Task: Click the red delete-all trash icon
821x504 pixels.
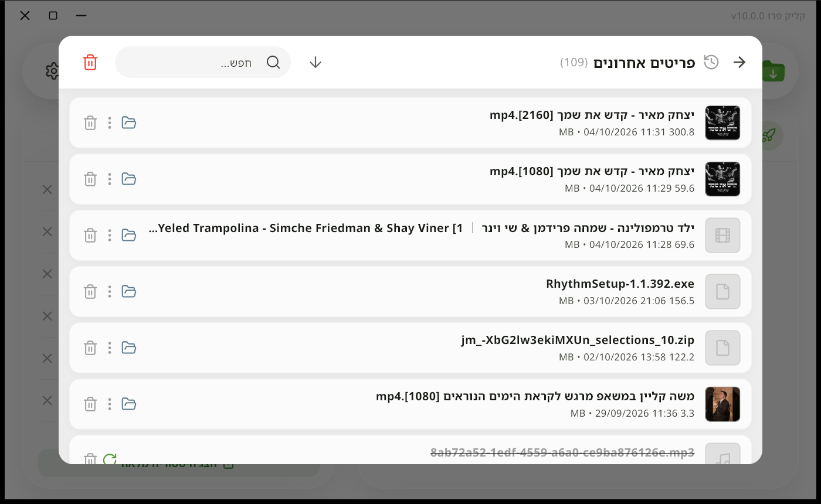Action: [90, 62]
